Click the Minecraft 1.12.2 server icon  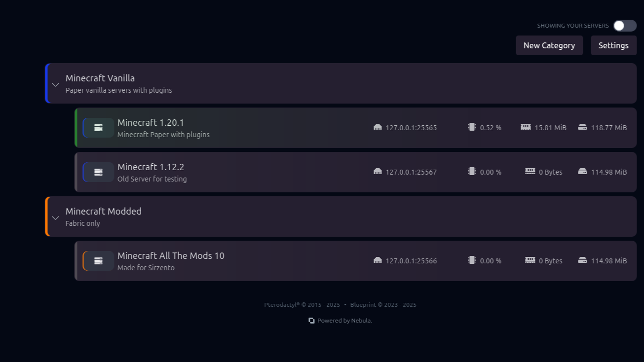(98, 172)
